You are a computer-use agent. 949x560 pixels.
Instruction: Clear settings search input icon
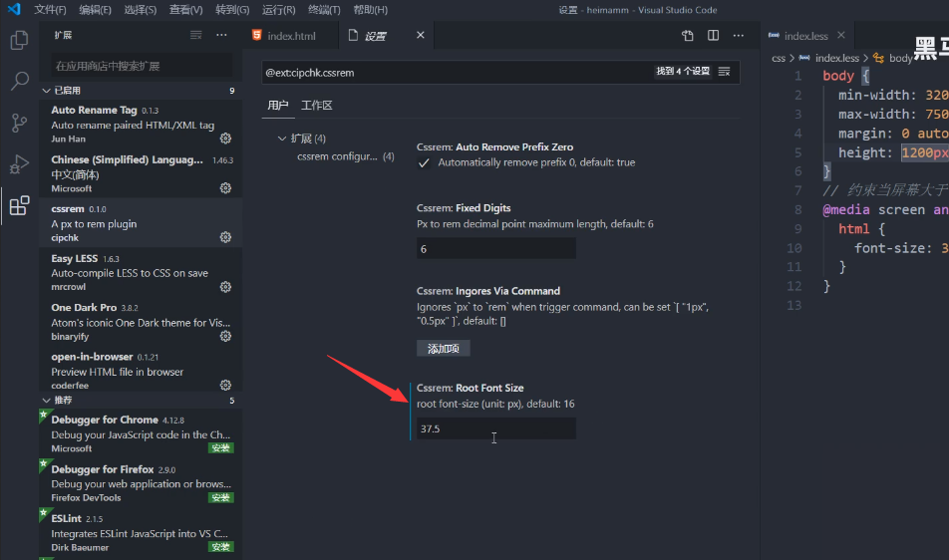coord(724,72)
